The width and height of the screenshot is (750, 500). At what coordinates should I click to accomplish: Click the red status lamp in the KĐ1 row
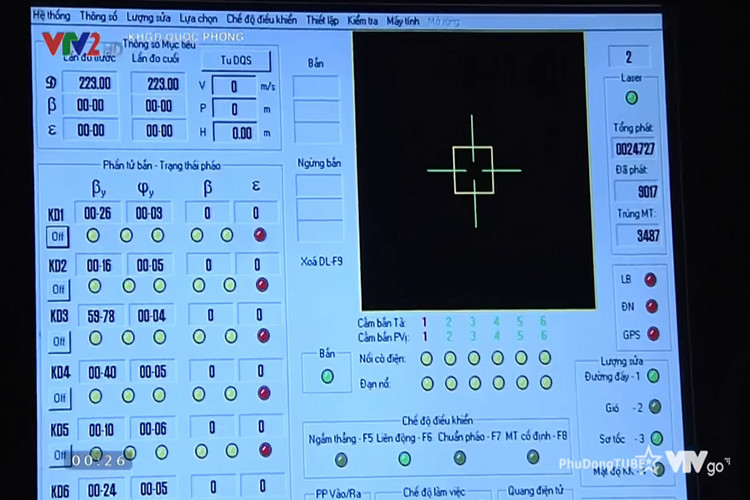261,235
